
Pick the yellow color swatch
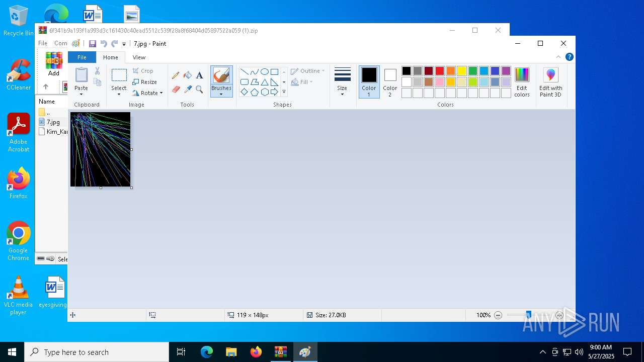tap(462, 71)
